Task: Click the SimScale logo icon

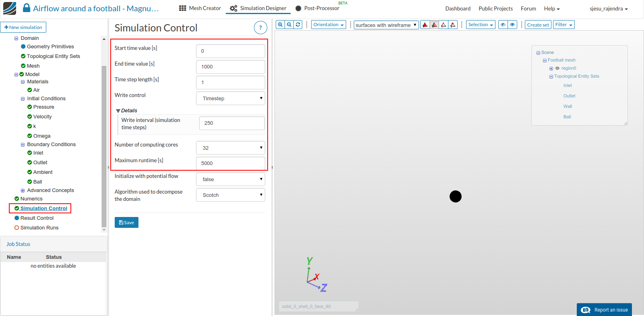Action: click(x=10, y=8)
